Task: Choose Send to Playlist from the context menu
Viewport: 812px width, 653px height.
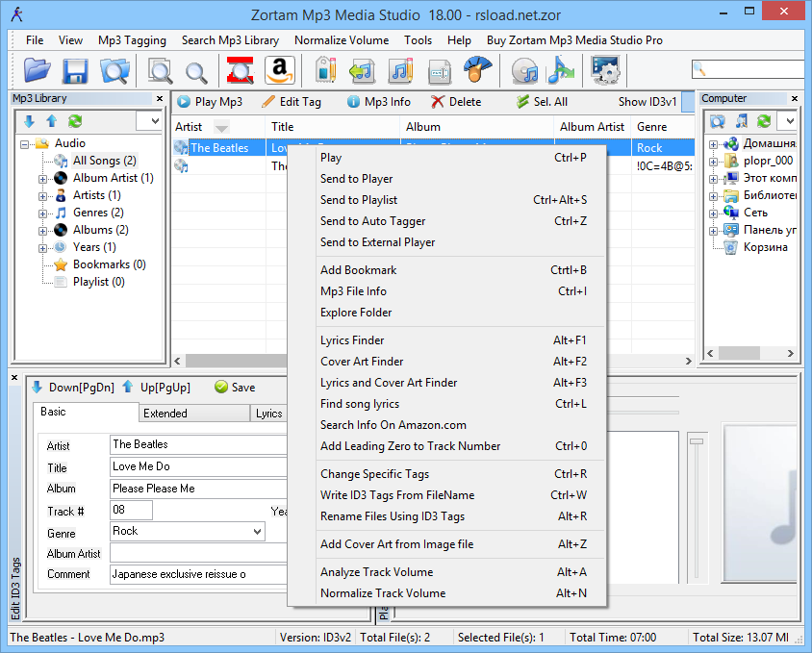Action: (357, 200)
